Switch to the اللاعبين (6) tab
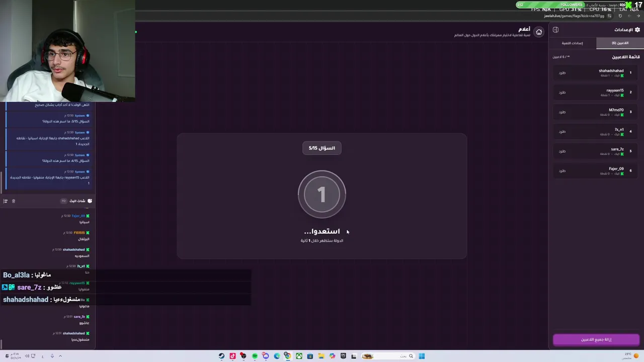 click(x=620, y=43)
